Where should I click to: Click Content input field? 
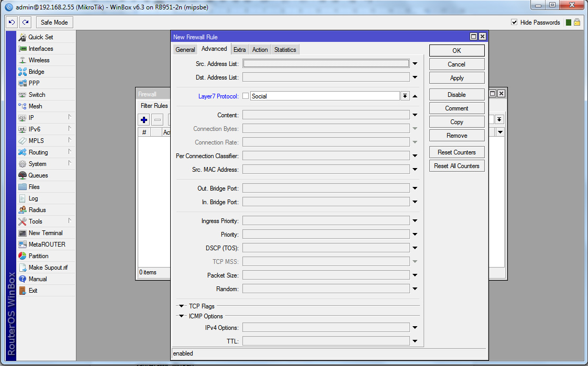tap(326, 115)
